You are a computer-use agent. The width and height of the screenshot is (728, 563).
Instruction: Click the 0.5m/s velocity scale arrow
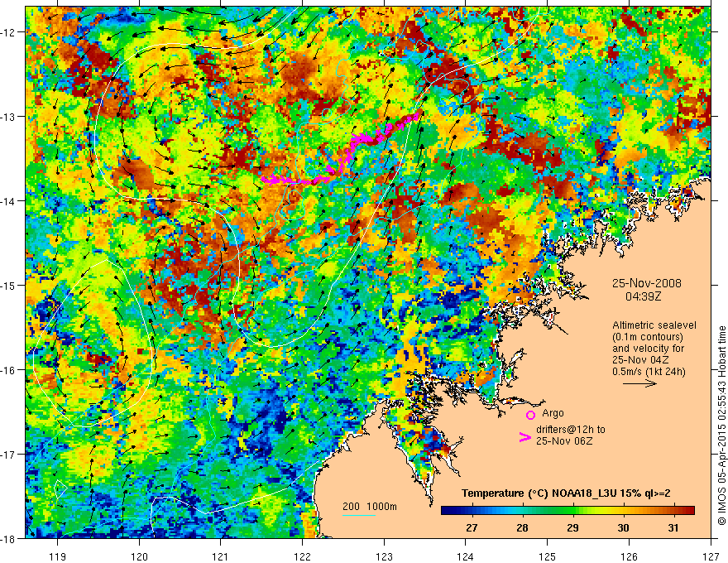click(639, 383)
